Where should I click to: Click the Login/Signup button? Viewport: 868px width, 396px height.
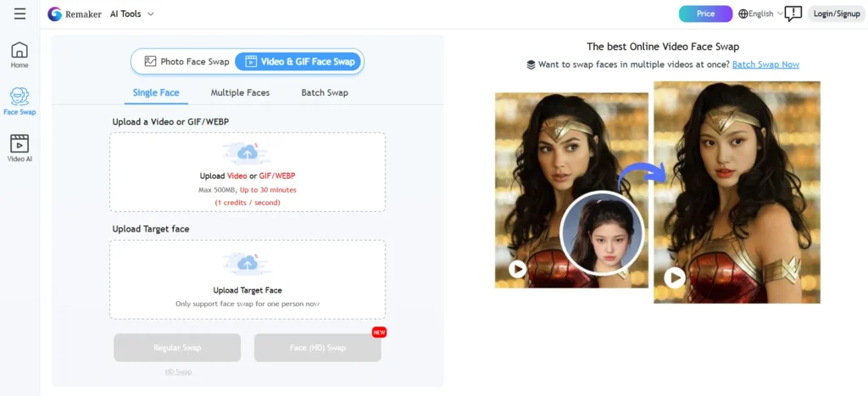837,14
